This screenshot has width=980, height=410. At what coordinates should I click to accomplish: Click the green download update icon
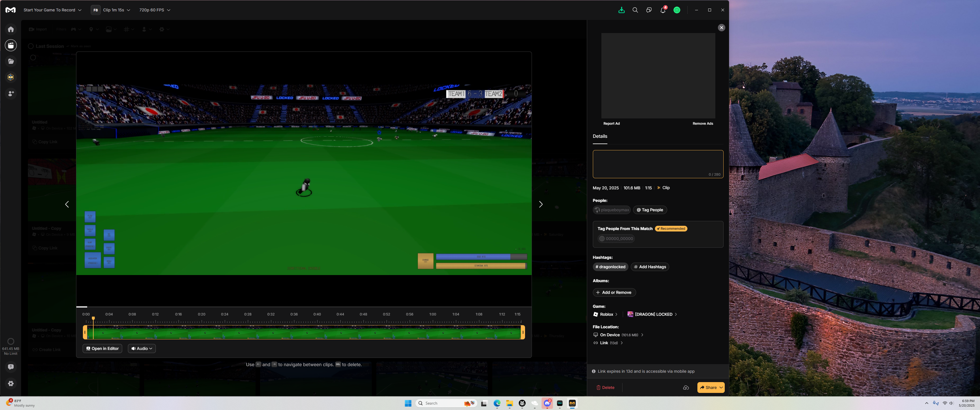pos(621,10)
